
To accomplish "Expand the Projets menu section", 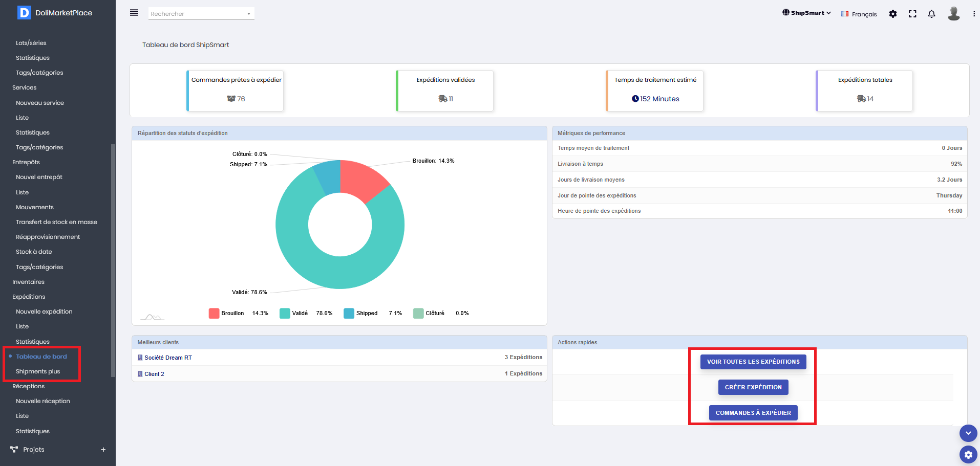I will click(x=103, y=450).
